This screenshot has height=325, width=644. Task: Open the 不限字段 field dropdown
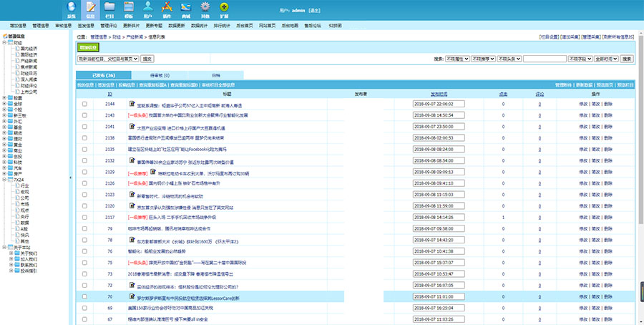tap(580, 59)
